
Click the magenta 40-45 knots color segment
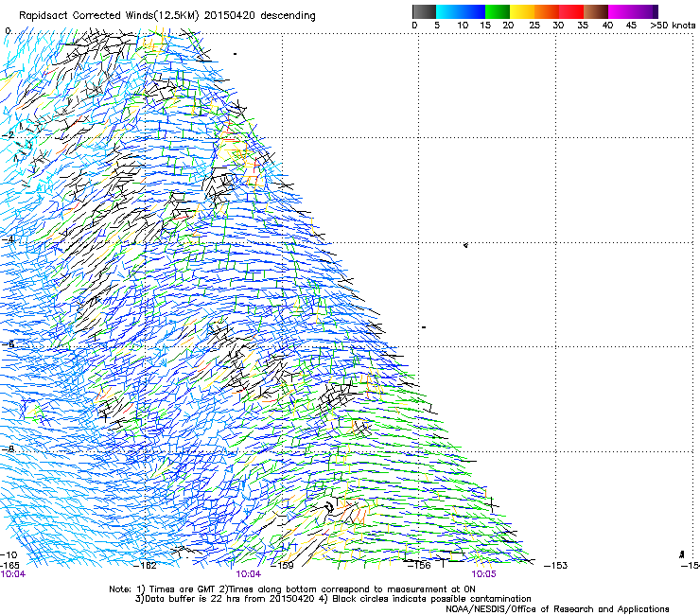621,11
